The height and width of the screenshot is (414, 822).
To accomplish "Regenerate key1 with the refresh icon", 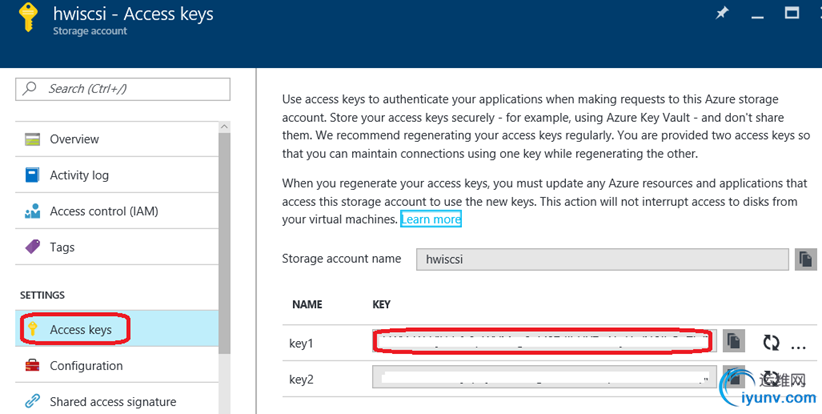I will [x=770, y=342].
